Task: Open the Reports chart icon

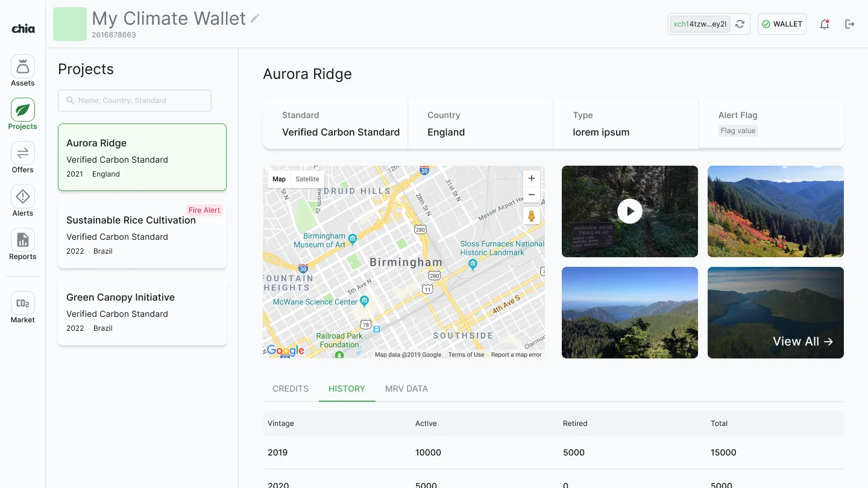Action: pos(23,240)
